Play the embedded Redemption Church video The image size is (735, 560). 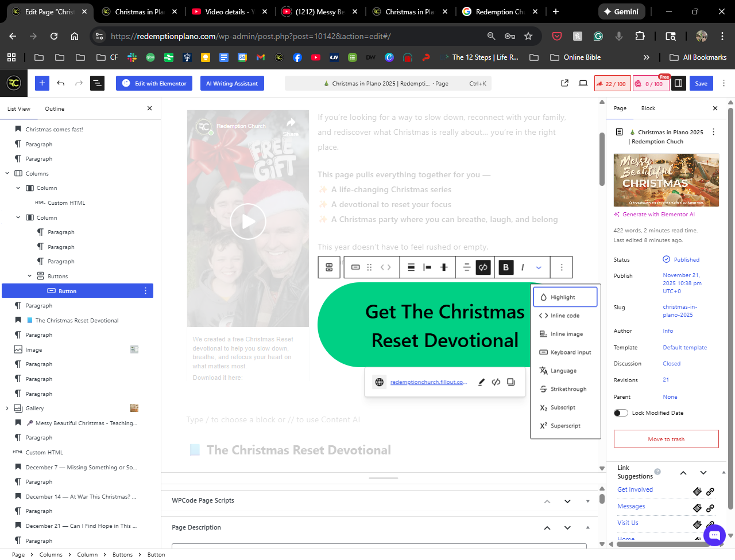[248, 221]
